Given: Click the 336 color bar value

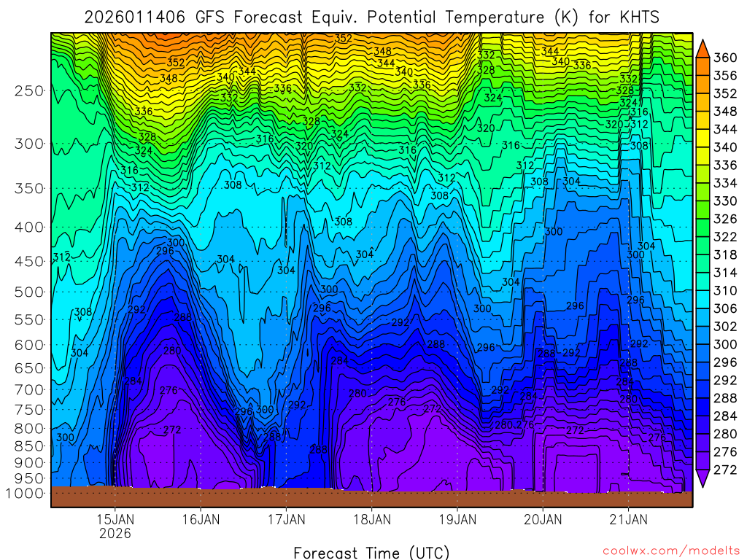Looking at the screenshot, I should click(725, 166).
